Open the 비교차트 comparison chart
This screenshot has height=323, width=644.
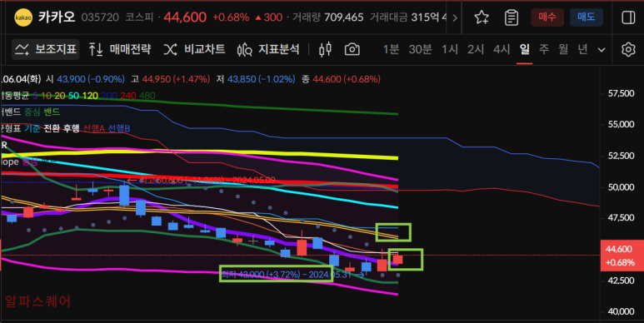click(x=194, y=50)
